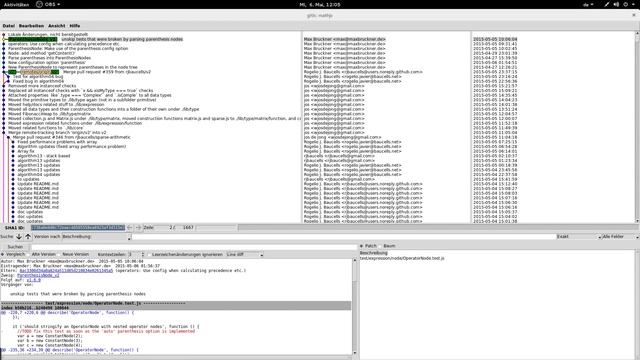Select the Patch radio button
The height and width of the screenshot is (360, 640).
368,246
